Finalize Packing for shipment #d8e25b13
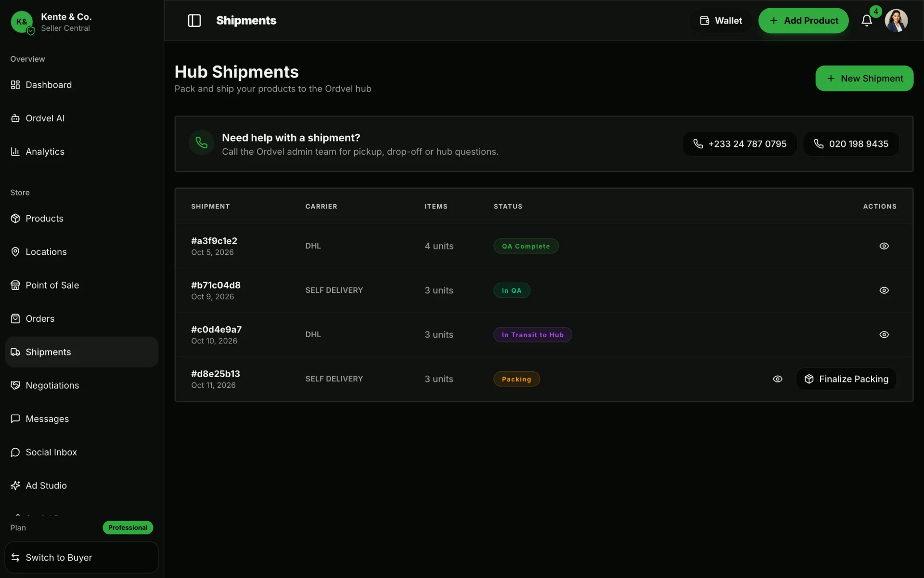Viewport: 924px width, 578px height. coord(846,379)
